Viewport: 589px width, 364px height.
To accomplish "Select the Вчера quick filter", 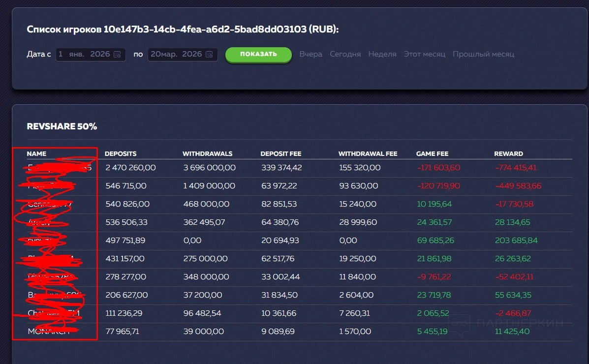I will (x=310, y=54).
